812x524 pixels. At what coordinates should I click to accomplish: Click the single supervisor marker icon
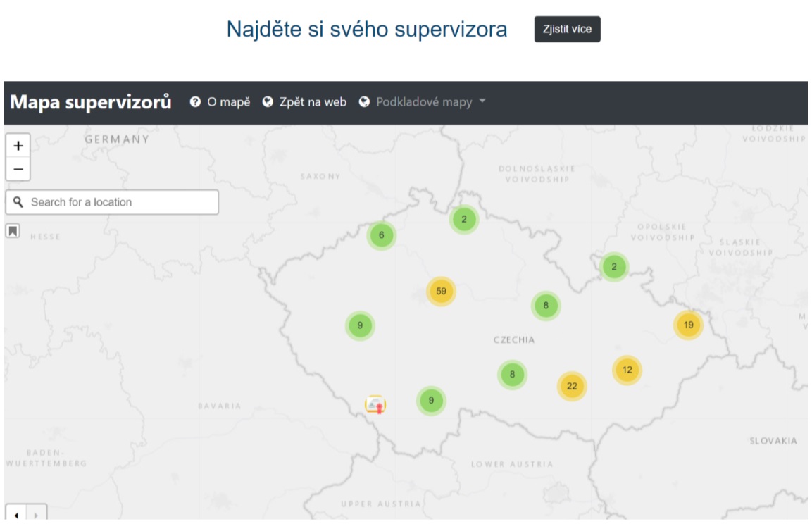point(375,404)
